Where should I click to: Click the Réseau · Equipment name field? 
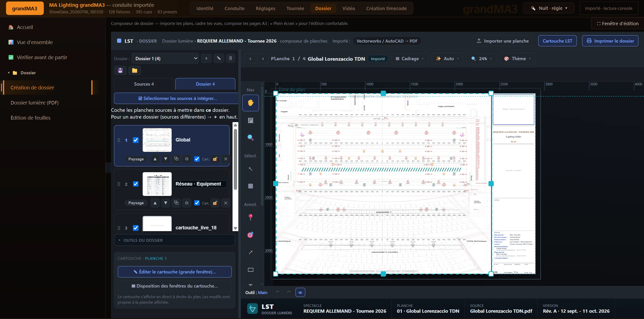pyautogui.click(x=201, y=184)
